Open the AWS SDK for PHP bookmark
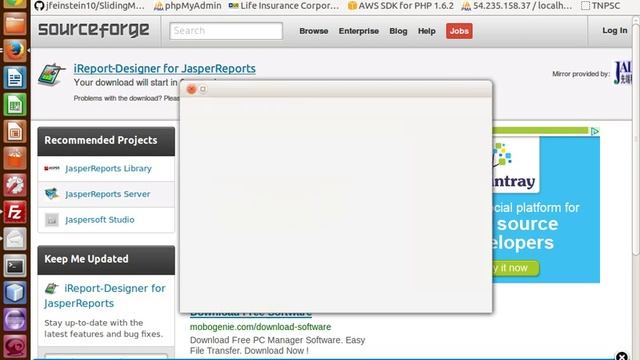This screenshot has height=360, width=640. point(401,6)
